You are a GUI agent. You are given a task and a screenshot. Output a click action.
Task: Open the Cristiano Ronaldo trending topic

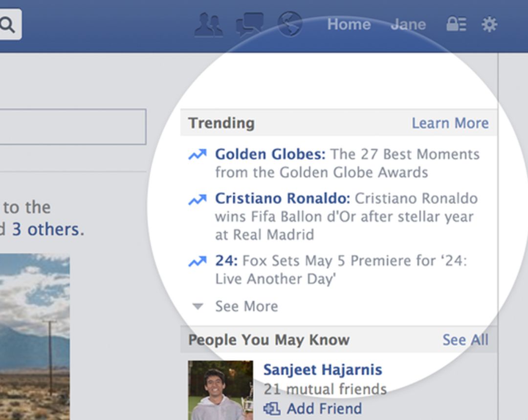point(283,199)
